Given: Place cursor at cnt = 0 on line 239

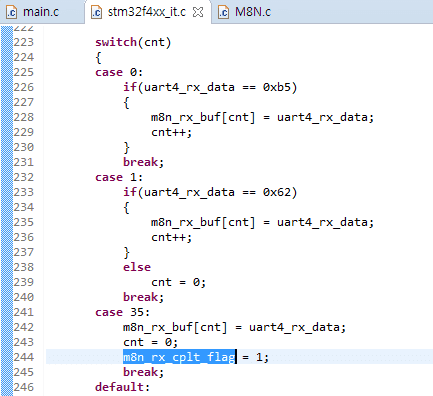Looking at the screenshot, I should [x=178, y=282].
